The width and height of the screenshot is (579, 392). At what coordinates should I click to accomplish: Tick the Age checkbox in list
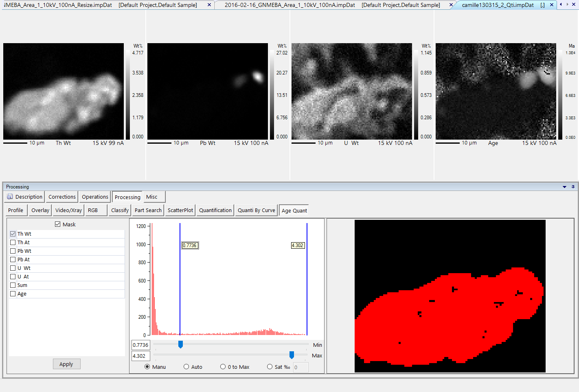[x=13, y=294]
